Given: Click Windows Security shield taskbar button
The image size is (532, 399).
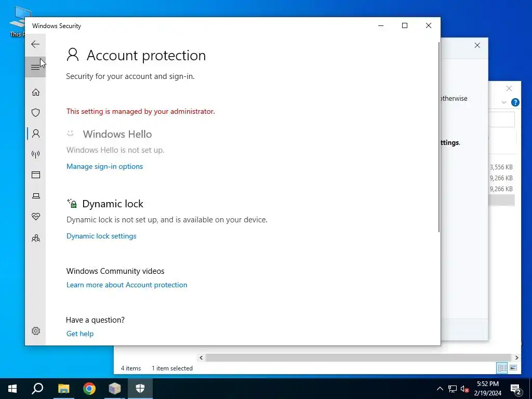Looking at the screenshot, I should pyautogui.click(x=140, y=389).
